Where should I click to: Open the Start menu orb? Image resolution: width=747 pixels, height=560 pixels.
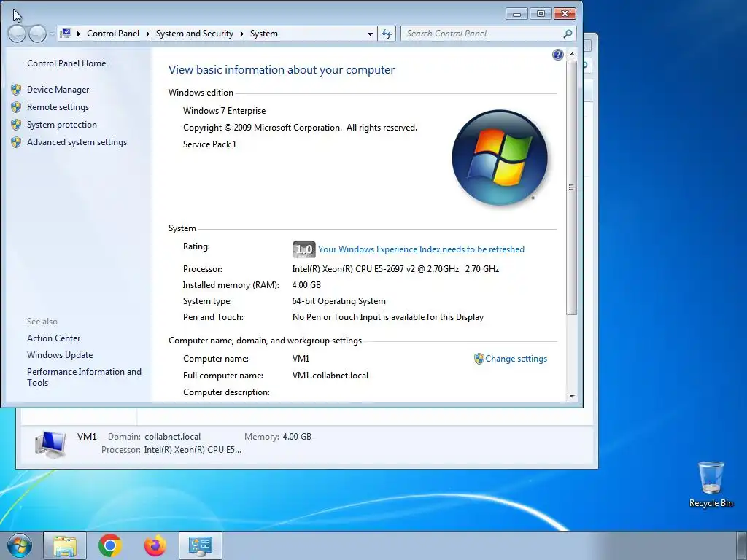click(x=19, y=545)
